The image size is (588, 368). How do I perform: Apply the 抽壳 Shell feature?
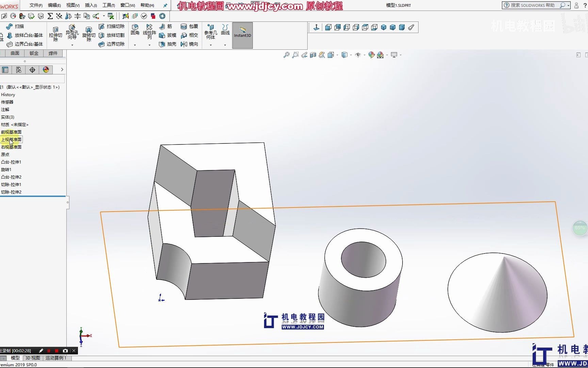[167, 44]
